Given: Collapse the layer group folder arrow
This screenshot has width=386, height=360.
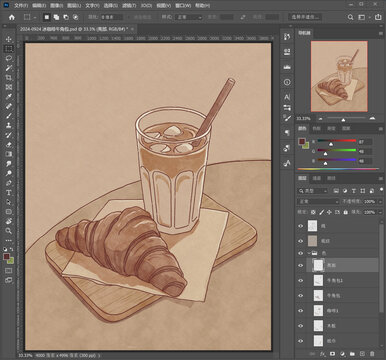Looking at the screenshot, I should pos(309,253).
